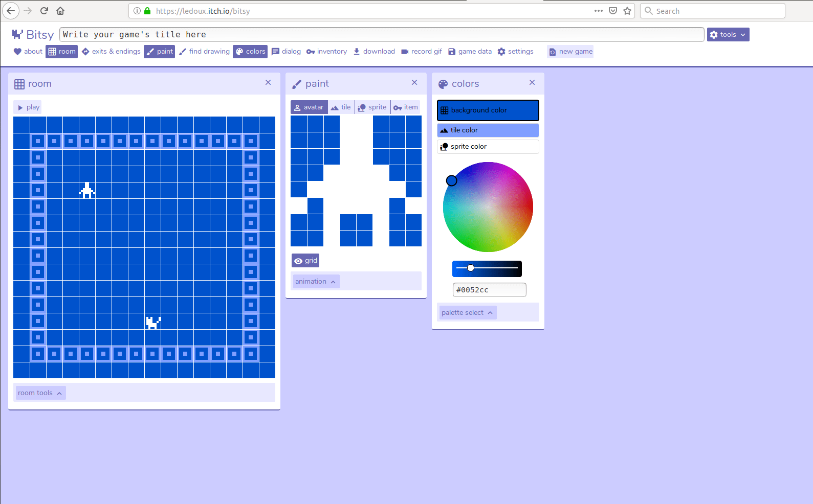Toggle the settings panel

[x=516, y=52]
